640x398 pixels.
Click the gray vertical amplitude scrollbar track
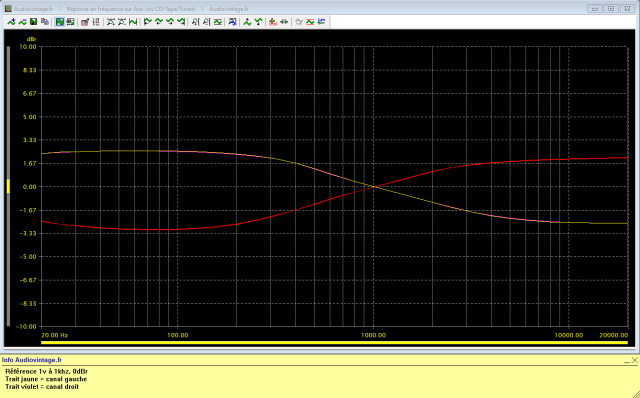(8, 186)
